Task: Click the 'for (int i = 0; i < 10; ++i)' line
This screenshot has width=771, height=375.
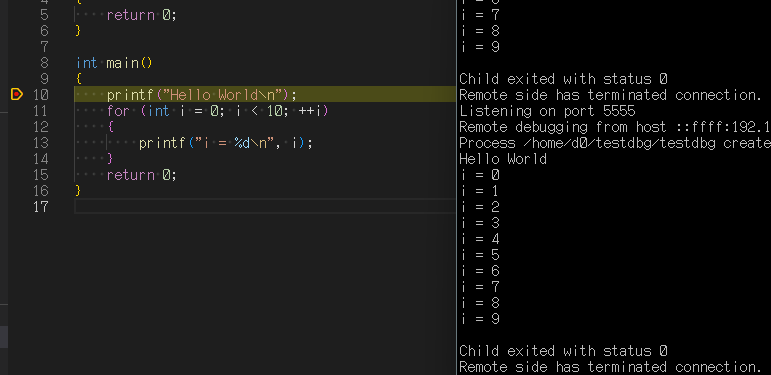Action: (x=217, y=111)
